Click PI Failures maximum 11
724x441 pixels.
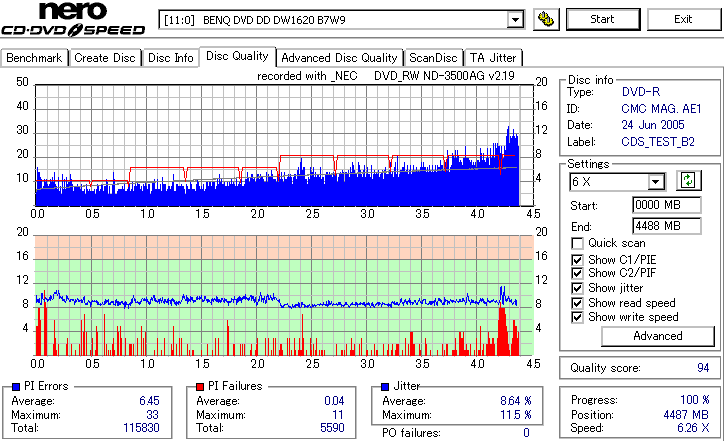[x=338, y=415]
